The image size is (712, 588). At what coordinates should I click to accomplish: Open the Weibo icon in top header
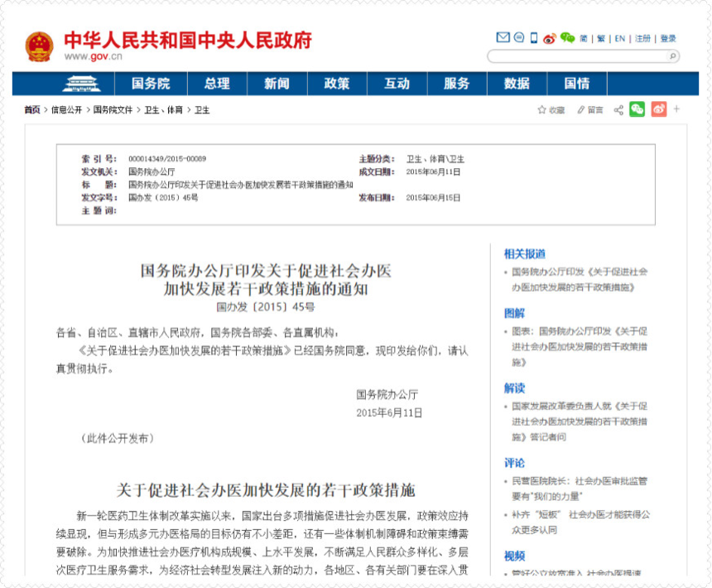[x=549, y=38]
